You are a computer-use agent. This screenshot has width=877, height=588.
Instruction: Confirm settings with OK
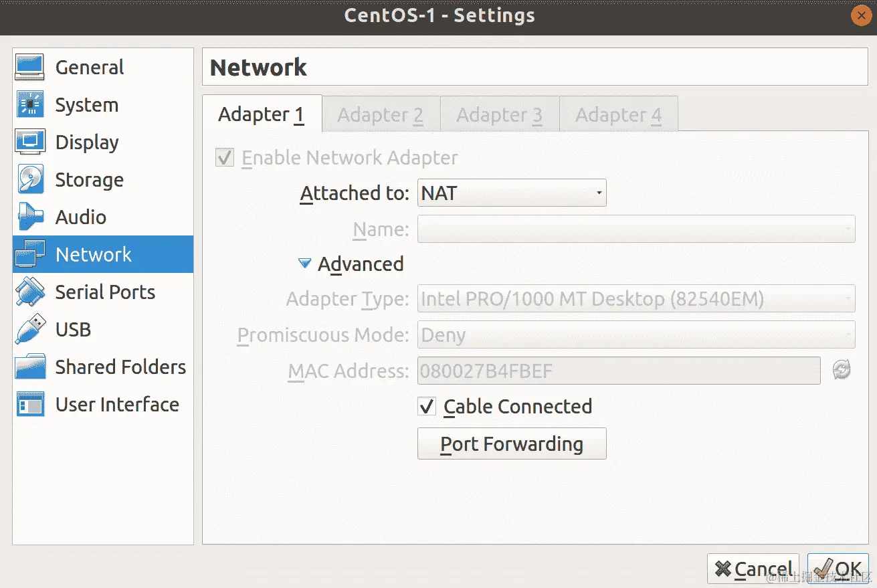click(838, 569)
